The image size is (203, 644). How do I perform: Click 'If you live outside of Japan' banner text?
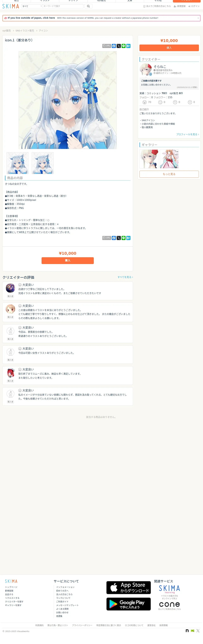tap(31, 18)
